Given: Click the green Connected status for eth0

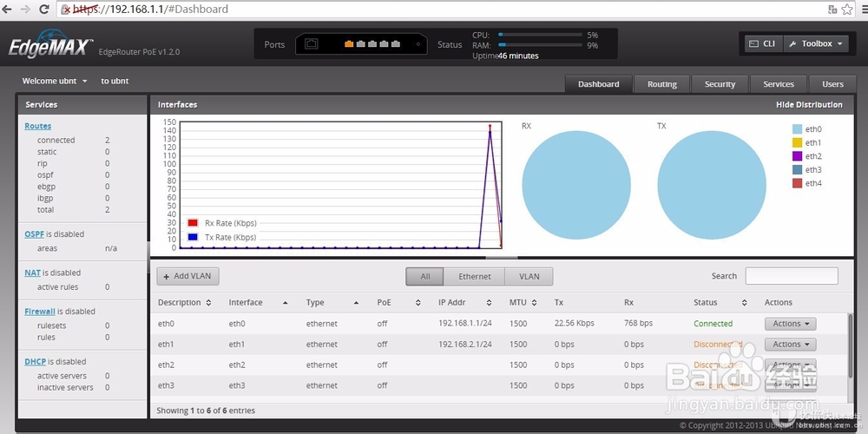Looking at the screenshot, I should (x=713, y=323).
